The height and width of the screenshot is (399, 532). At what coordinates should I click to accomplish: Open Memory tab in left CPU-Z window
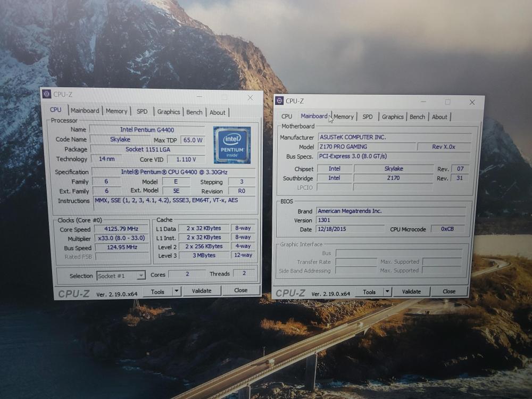117,111
